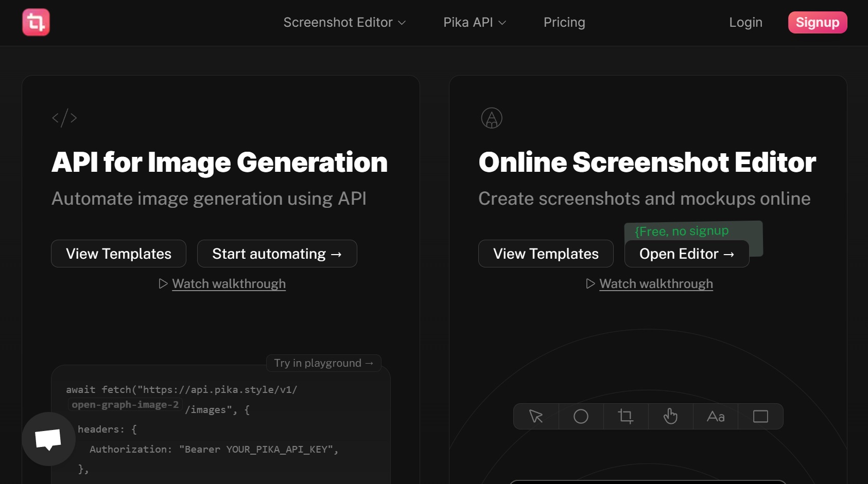Open the Screenshot Editor dropdown menu
The width and height of the screenshot is (868, 484).
pos(344,22)
